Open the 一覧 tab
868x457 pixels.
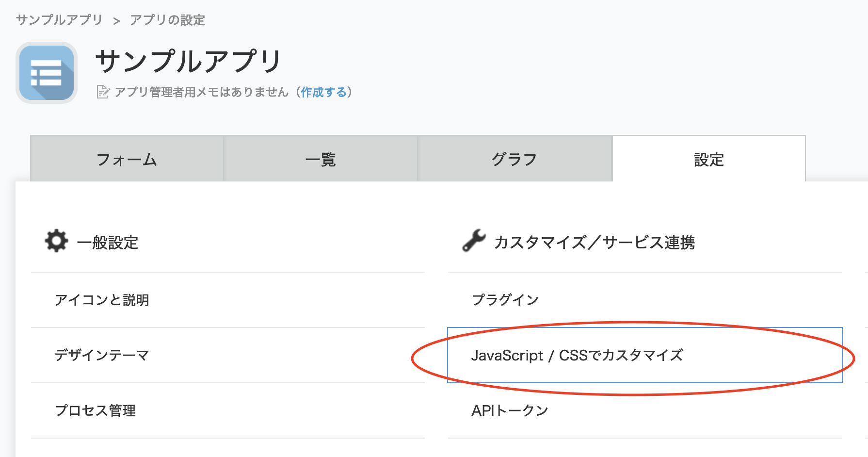321,159
